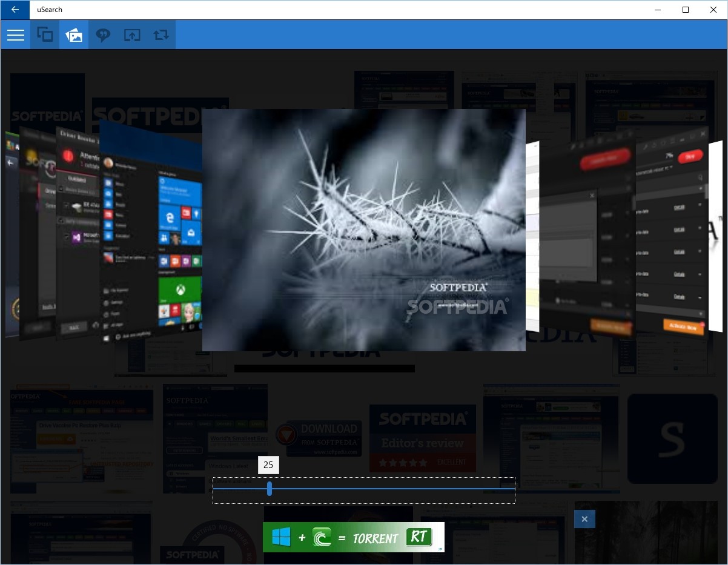Click the dark S logo thumbnail
The image size is (728, 565).
point(672,437)
